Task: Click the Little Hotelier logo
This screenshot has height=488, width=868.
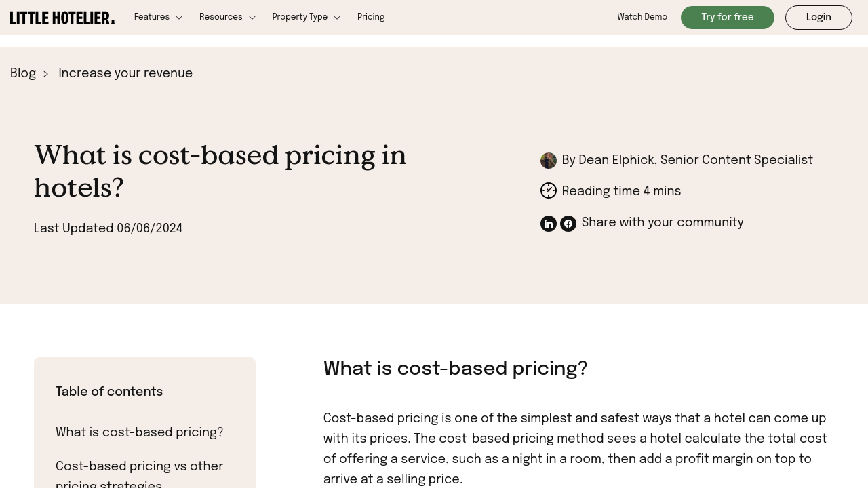Action: (x=62, y=18)
